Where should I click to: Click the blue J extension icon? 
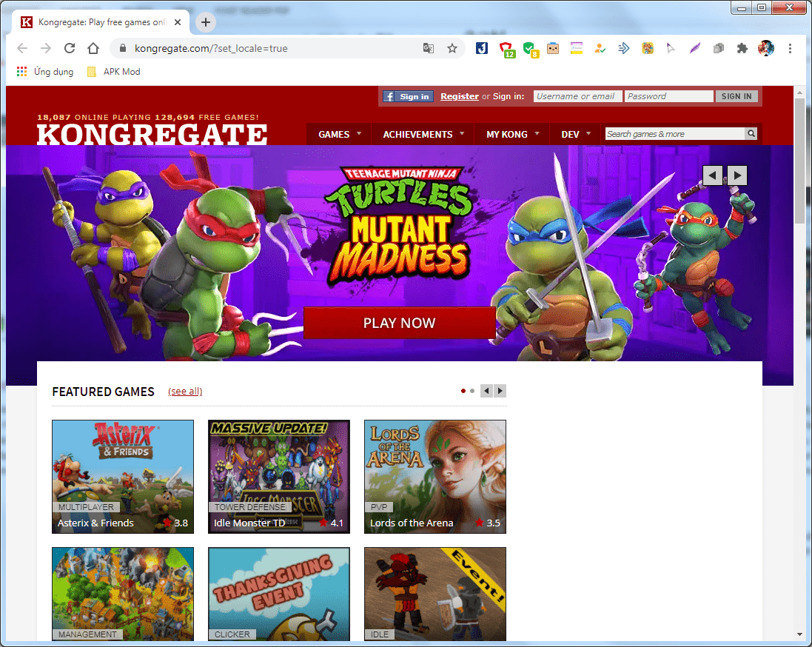point(482,48)
